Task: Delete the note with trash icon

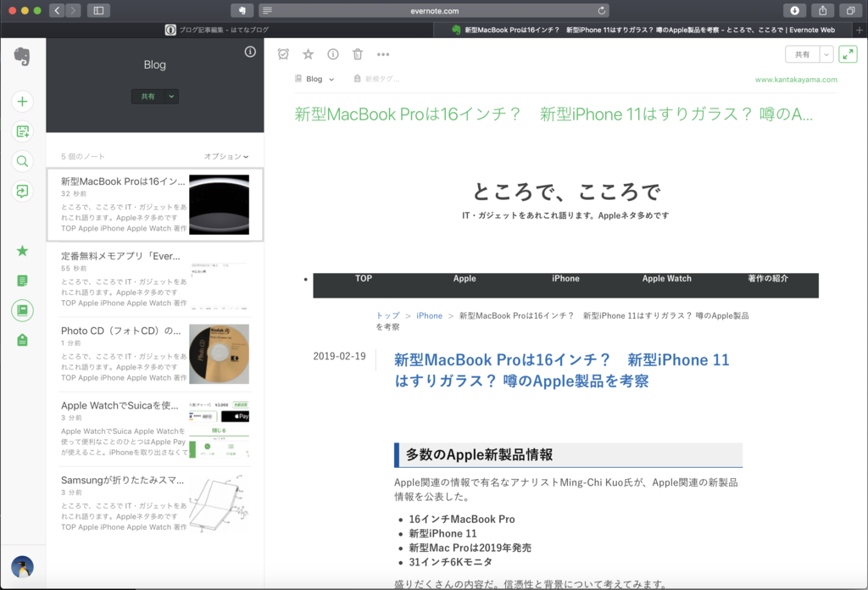Action: tap(358, 53)
